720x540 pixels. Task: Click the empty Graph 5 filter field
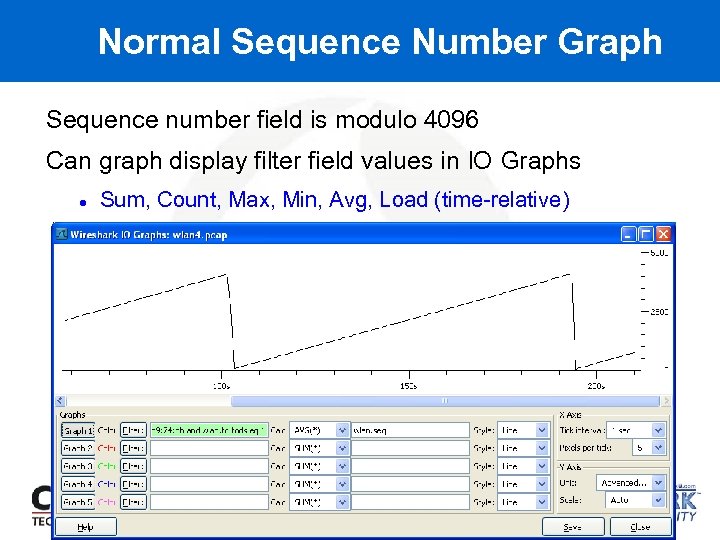point(209,502)
